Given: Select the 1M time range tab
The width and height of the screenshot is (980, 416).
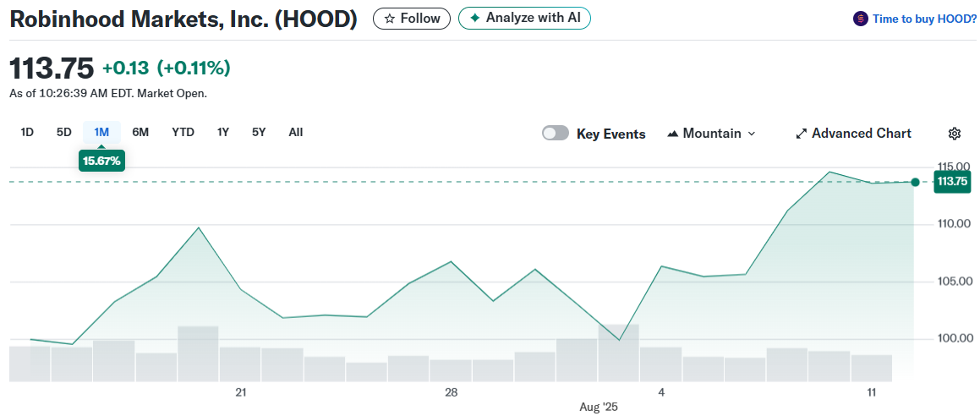Looking at the screenshot, I should [101, 133].
